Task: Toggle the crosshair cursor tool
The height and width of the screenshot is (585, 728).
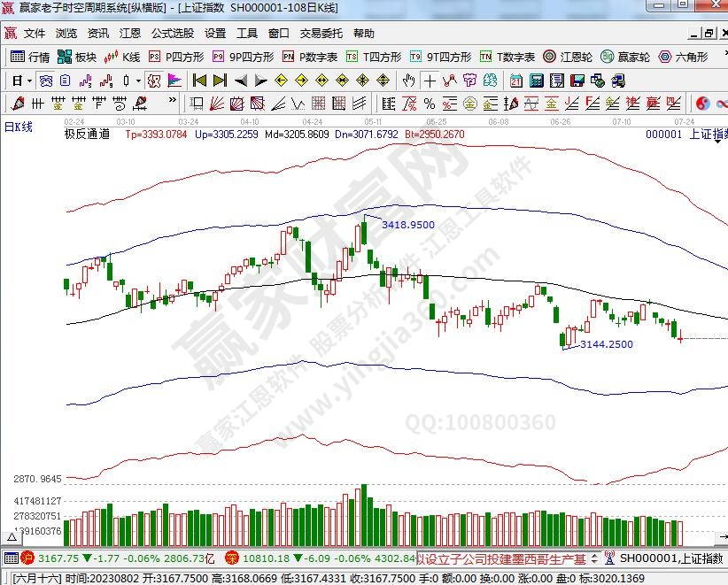Action: click(x=430, y=81)
